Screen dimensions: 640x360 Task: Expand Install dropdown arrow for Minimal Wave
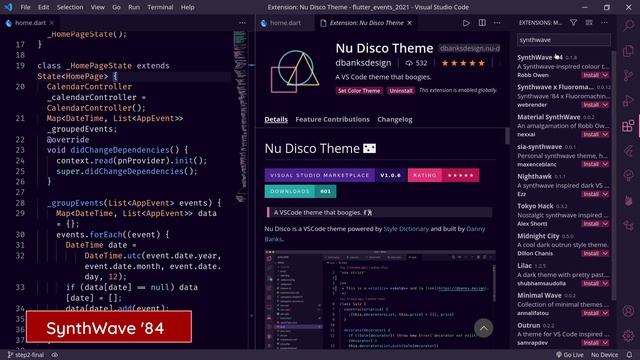[605, 313]
